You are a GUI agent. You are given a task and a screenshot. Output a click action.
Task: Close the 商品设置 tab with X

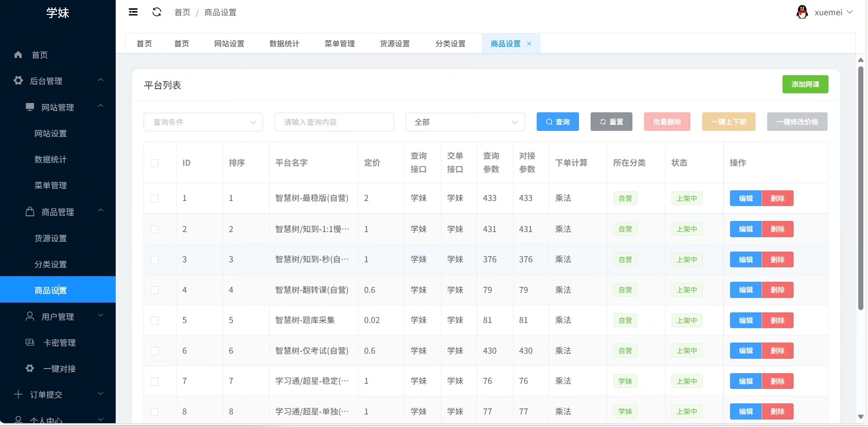click(529, 44)
